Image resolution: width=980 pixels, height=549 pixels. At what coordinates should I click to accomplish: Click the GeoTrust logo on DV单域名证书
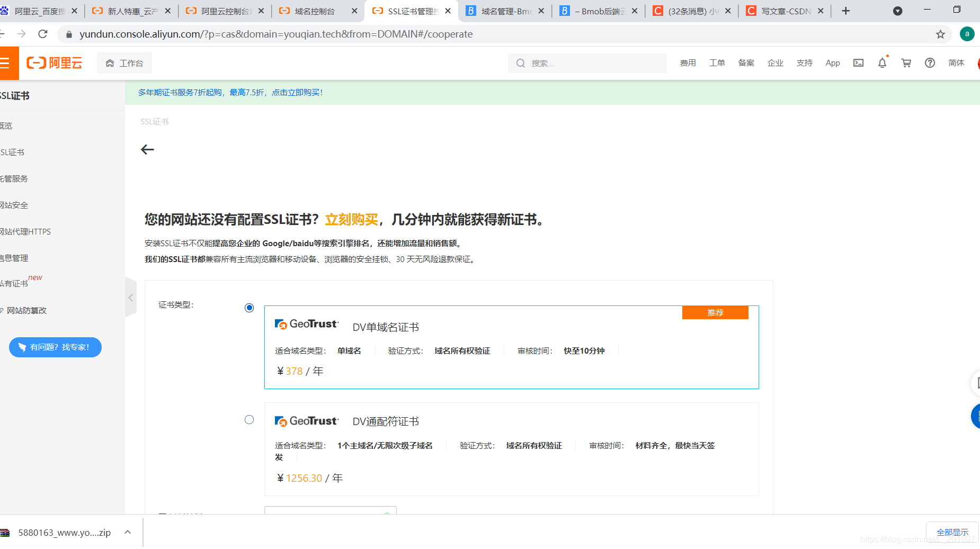click(x=307, y=324)
